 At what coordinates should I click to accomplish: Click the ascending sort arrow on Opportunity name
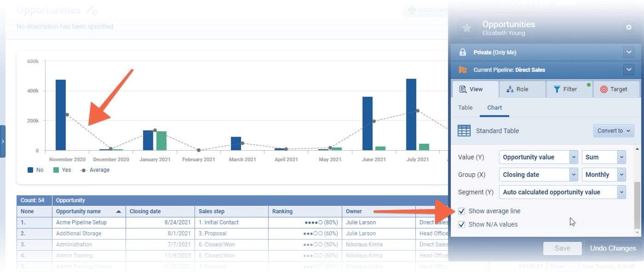[x=119, y=211]
